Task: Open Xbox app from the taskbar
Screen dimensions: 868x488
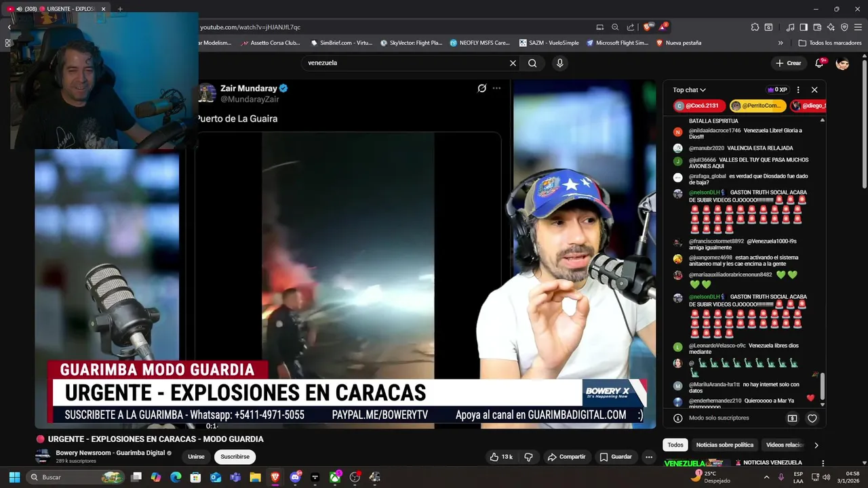Action: point(335,477)
